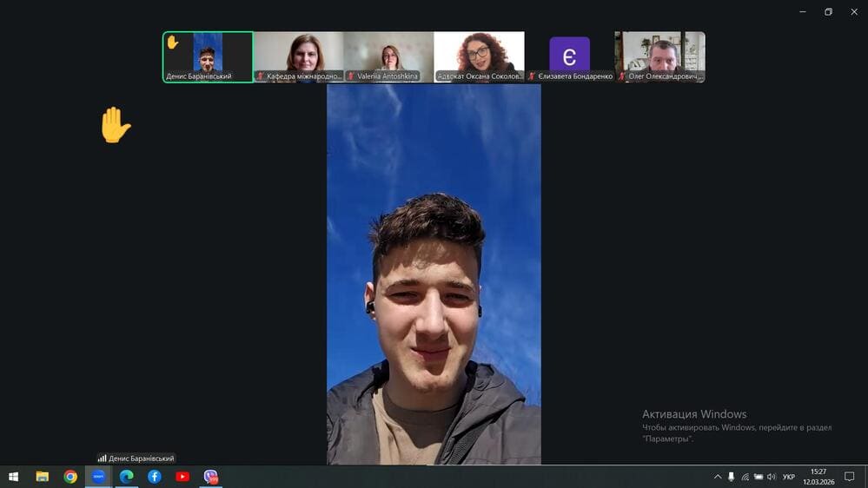
Task: Switch the УКР keyboard language
Action: pos(789,477)
